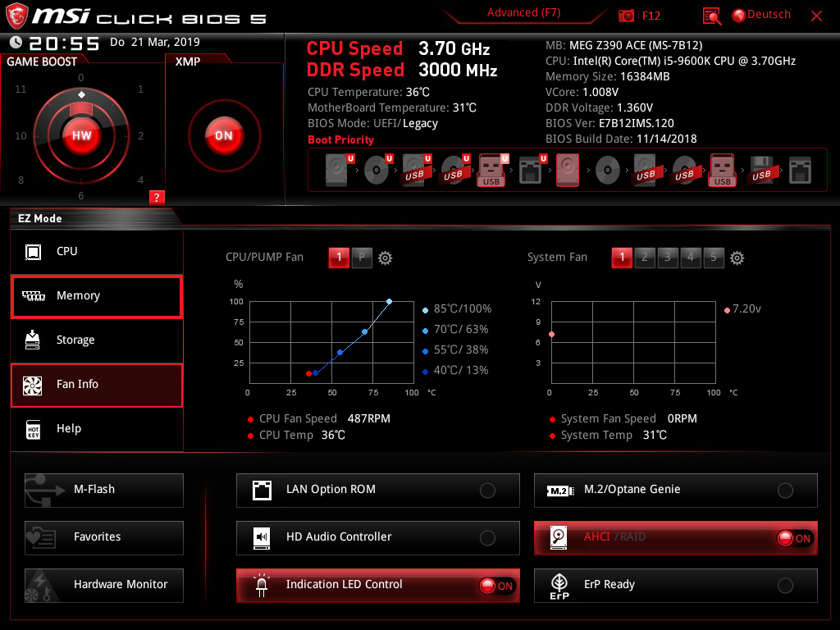This screenshot has height=630, width=840.
Task: Click the CPU Temperature: 36°C readout
Action: tap(368, 92)
